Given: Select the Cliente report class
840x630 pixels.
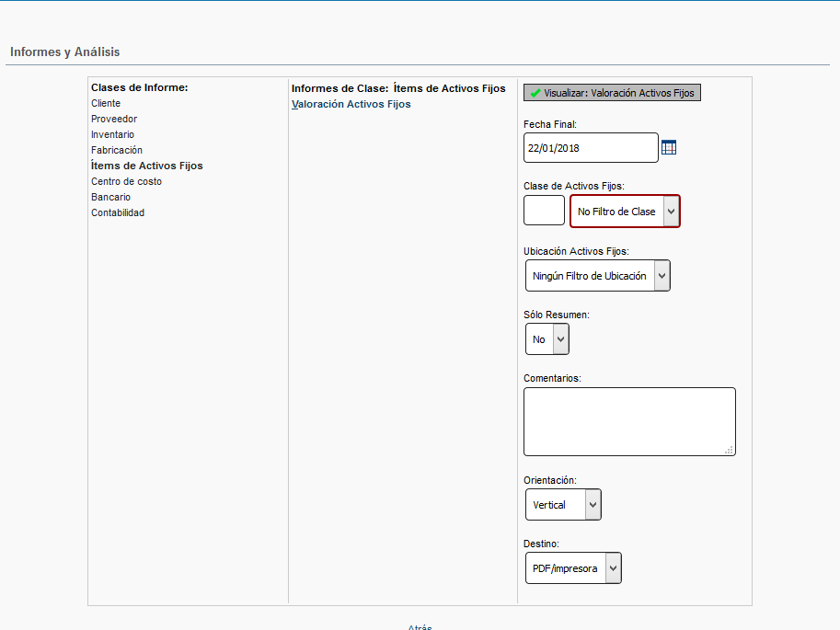Looking at the screenshot, I should 106,103.
